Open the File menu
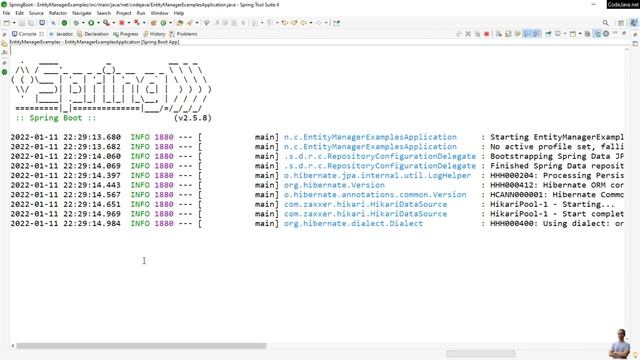Viewport: 640px width, 360px height. [x=6, y=13]
